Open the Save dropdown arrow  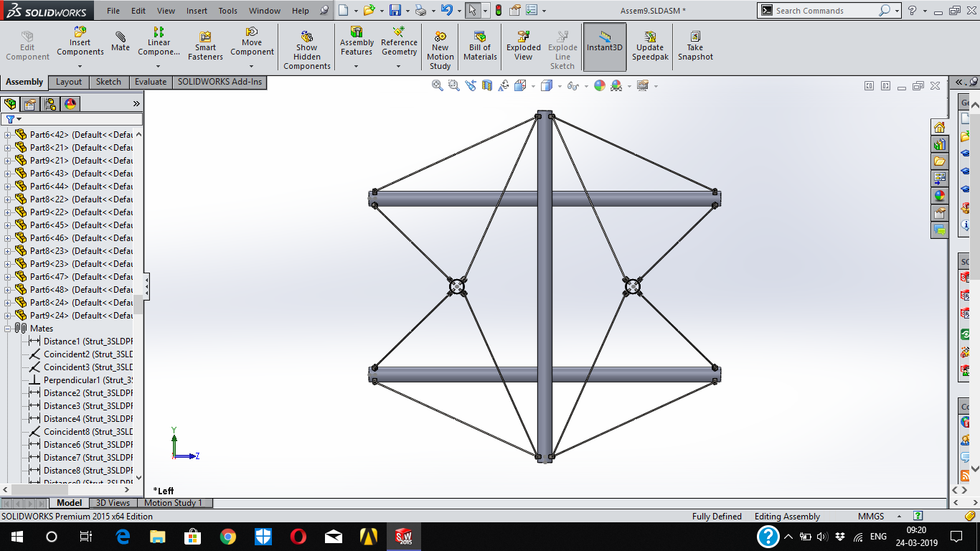coord(407,11)
